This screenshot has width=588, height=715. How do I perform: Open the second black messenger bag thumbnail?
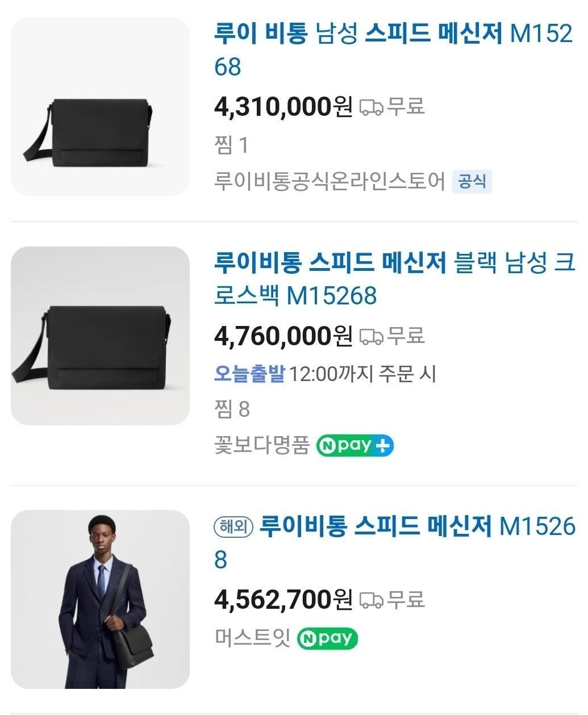tap(100, 336)
